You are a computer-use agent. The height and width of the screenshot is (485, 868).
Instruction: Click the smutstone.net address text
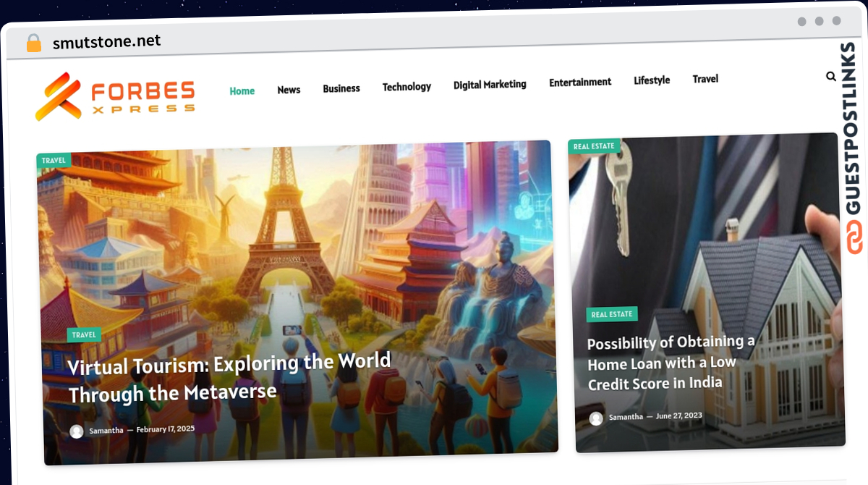coord(107,42)
